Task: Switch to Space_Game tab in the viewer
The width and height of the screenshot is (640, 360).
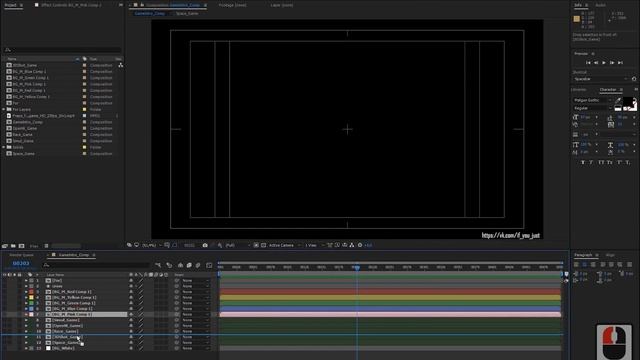Action: pyautogui.click(x=187, y=13)
